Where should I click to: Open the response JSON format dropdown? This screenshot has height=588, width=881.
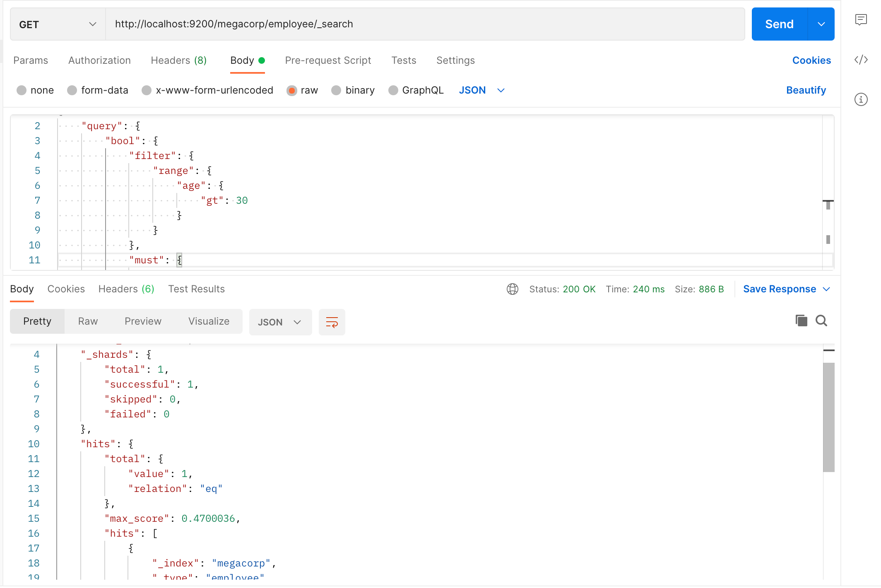280,322
